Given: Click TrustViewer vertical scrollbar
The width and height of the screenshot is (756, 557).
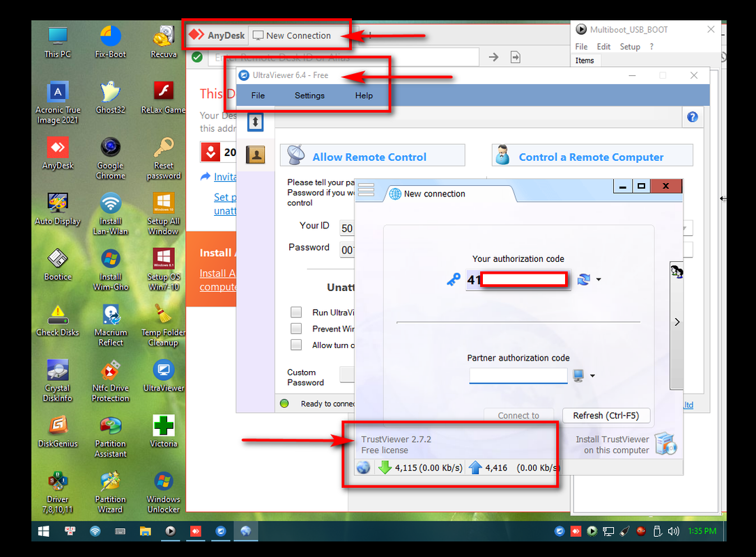Looking at the screenshot, I should (x=677, y=326).
